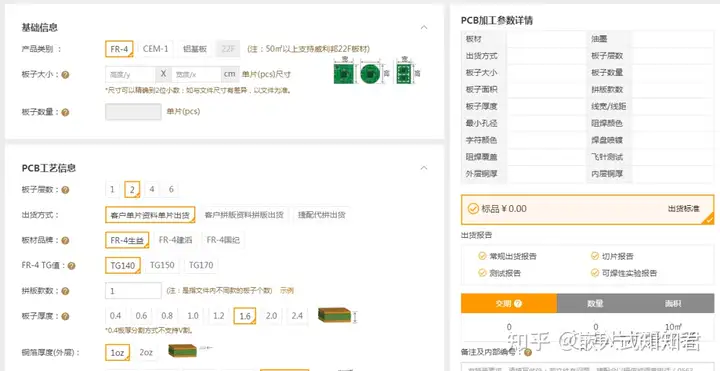Set board thickness to 0.8
720x371 pixels.
(x=167, y=316)
